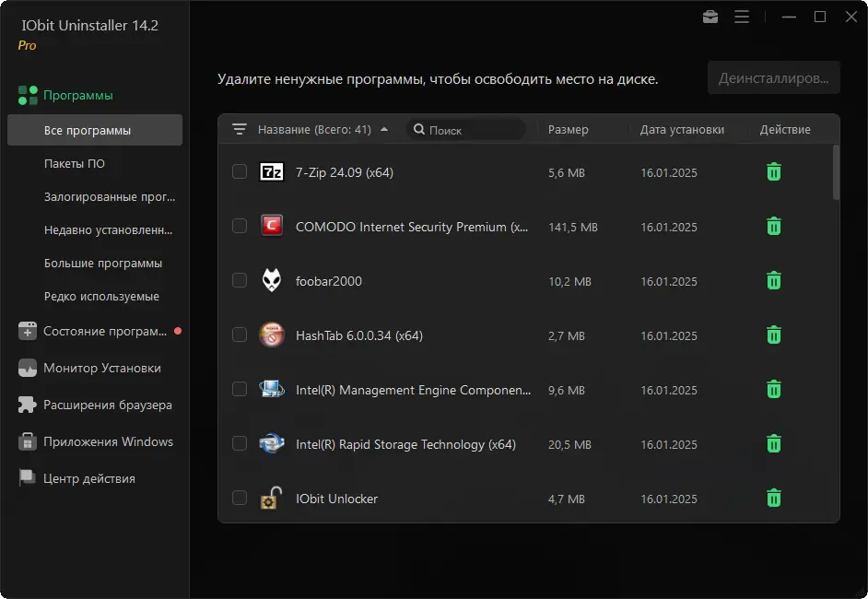Click the trash icon for IObit Unlocker
Screen dimensions: 868x599
click(x=774, y=499)
